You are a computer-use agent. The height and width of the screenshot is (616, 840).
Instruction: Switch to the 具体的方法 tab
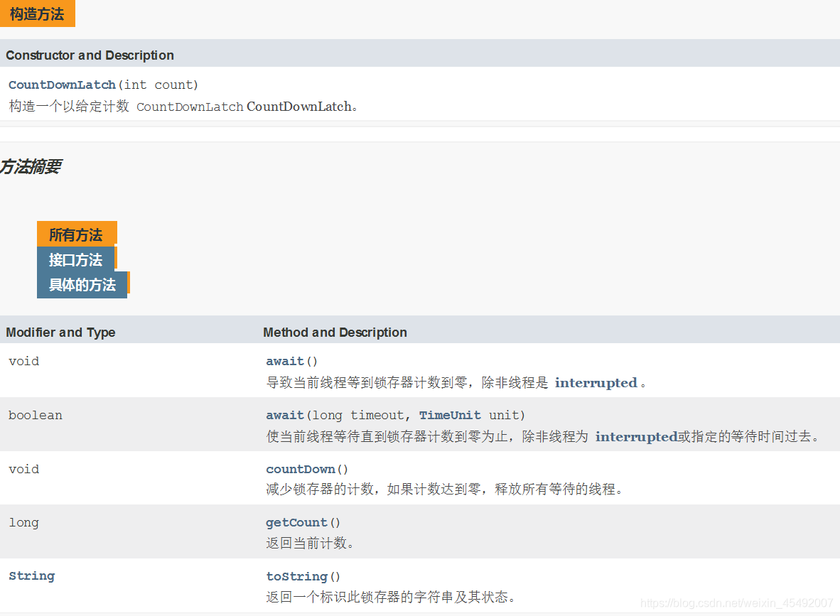tap(82, 284)
